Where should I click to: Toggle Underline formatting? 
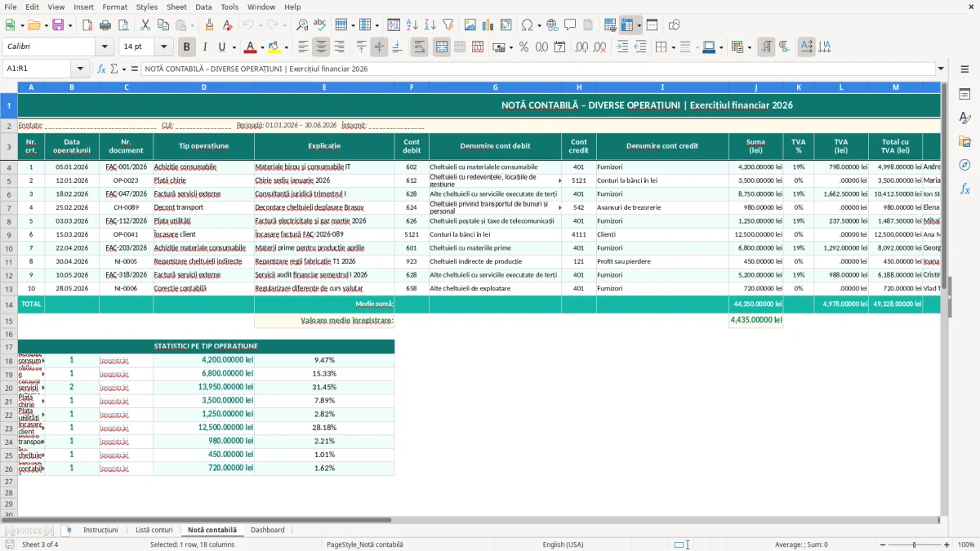pos(221,47)
